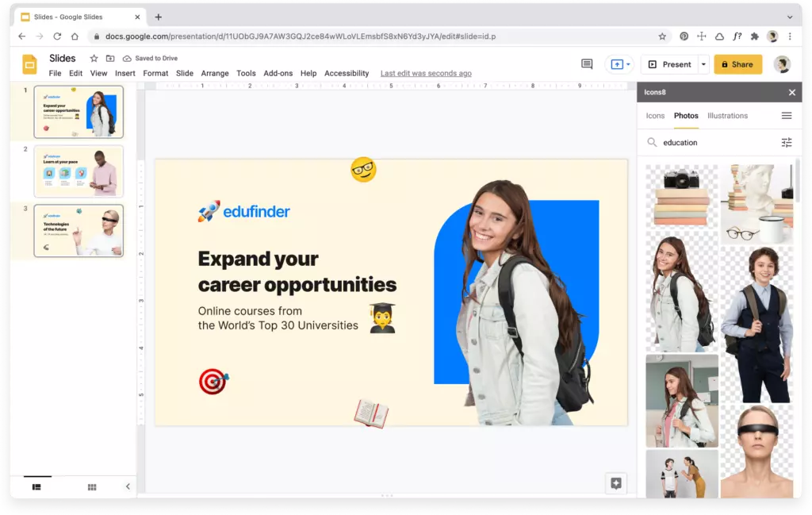Click the 'Expand your career opportunities' heading
Viewport: 812px width, 515px height.
(x=297, y=271)
